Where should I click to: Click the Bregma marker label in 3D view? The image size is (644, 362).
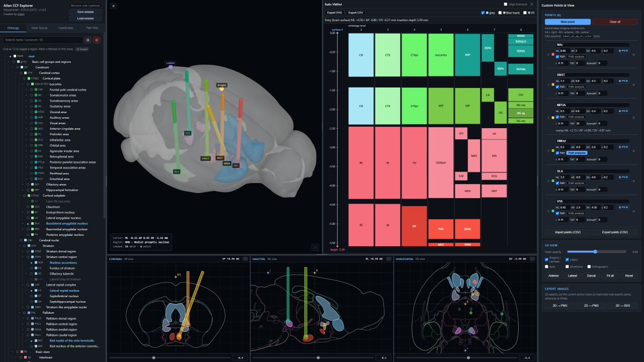pos(222,85)
